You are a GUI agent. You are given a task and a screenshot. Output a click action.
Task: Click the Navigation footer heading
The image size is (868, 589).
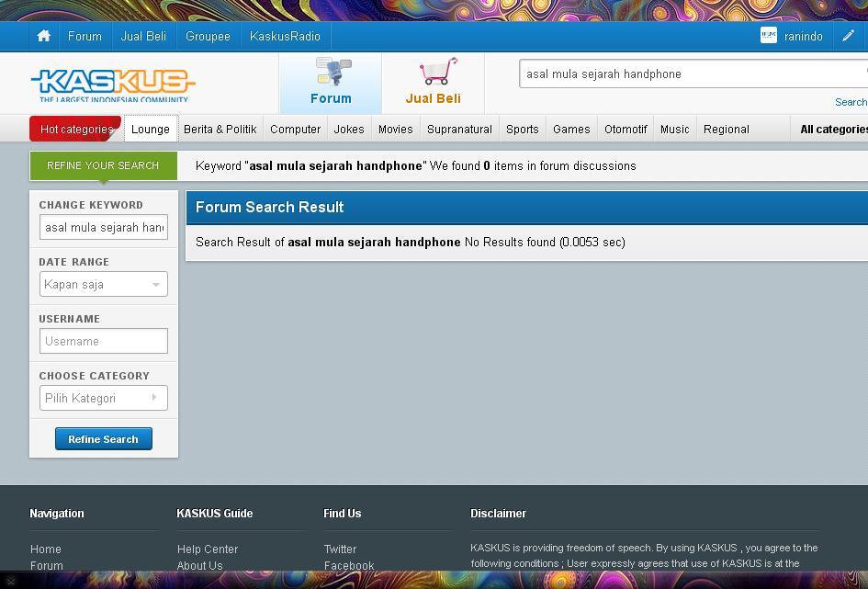tap(57, 513)
